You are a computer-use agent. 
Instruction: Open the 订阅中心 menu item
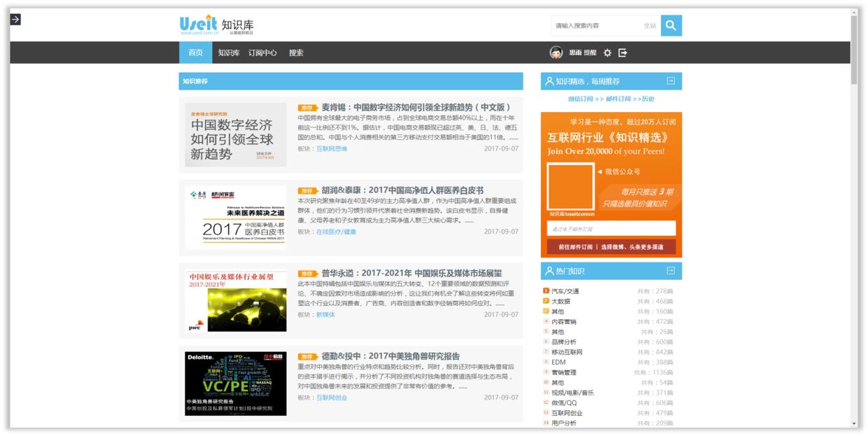click(x=264, y=52)
